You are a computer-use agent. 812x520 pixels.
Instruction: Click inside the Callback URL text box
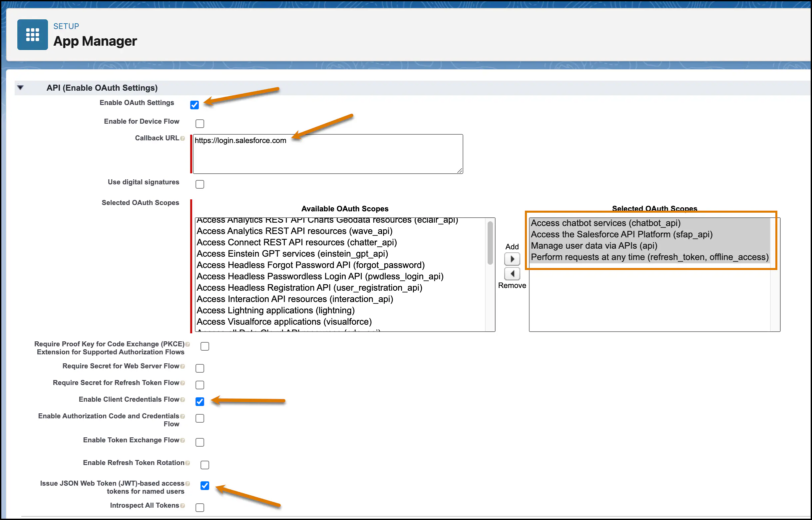point(327,154)
